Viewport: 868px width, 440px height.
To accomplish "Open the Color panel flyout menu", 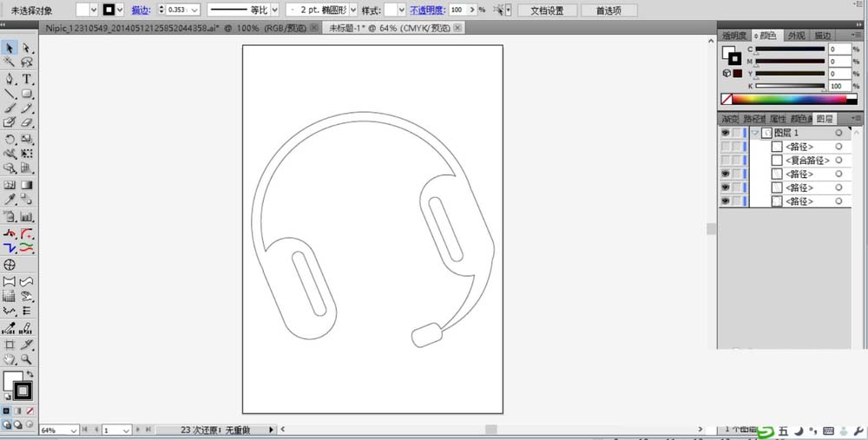I will (856, 35).
